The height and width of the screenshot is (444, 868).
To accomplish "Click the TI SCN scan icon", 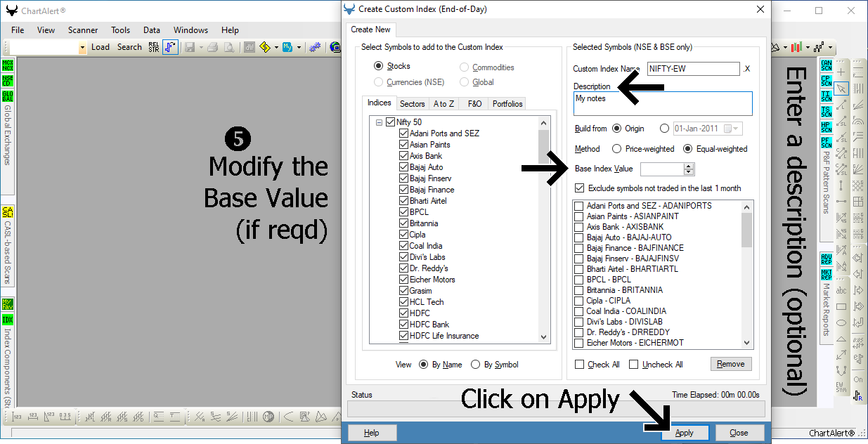I will [x=827, y=96].
